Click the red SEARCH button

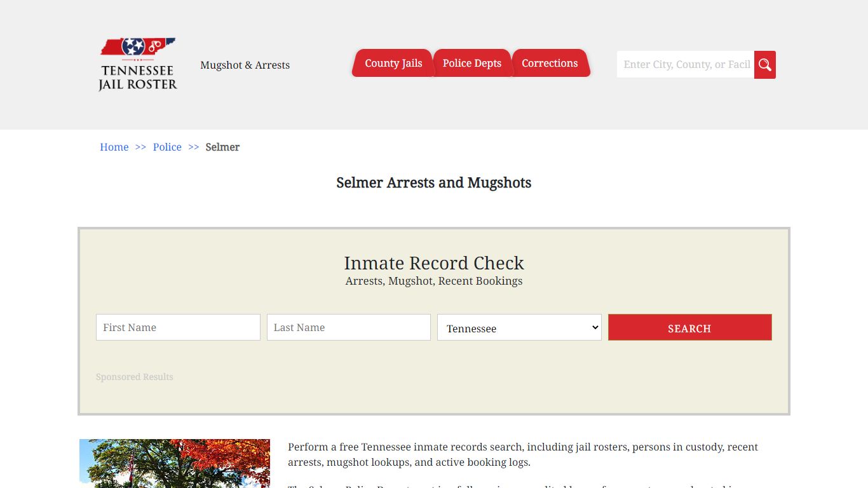coord(690,327)
